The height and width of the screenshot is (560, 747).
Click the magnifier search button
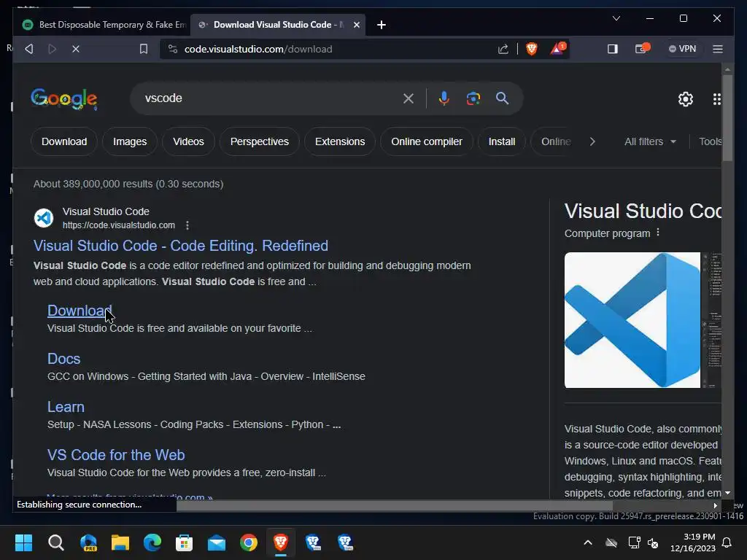[502, 98]
